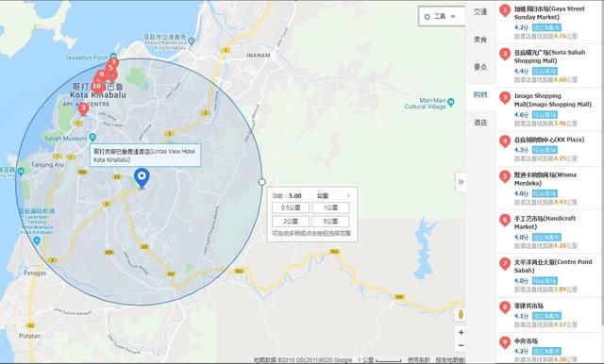The height and width of the screenshot is (364, 604).
Task: Zoom out with the minus button
Action: 461,345
